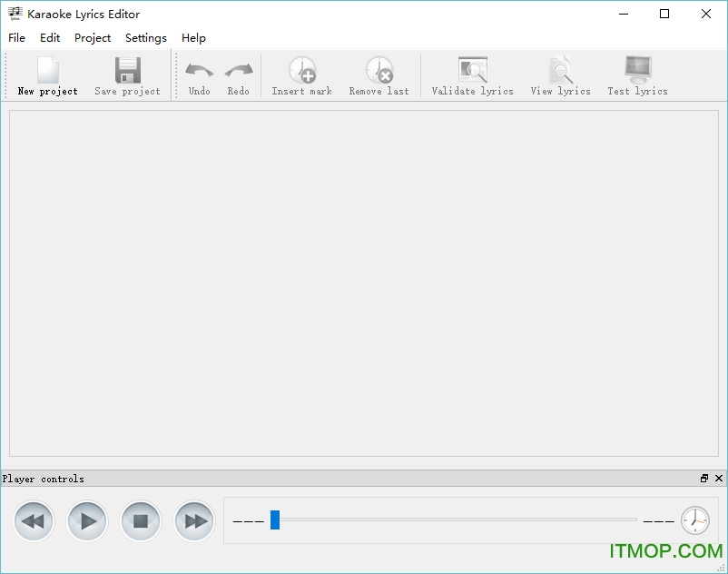Open the View lyrics tool
Image resolution: width=728 pixels, height=574 pixels.
pos(560,73)
